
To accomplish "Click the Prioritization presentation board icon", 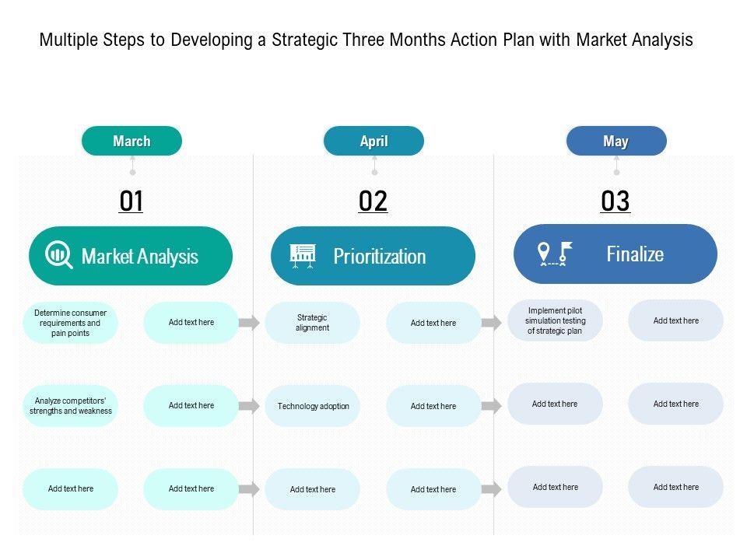I will [303, 255].
